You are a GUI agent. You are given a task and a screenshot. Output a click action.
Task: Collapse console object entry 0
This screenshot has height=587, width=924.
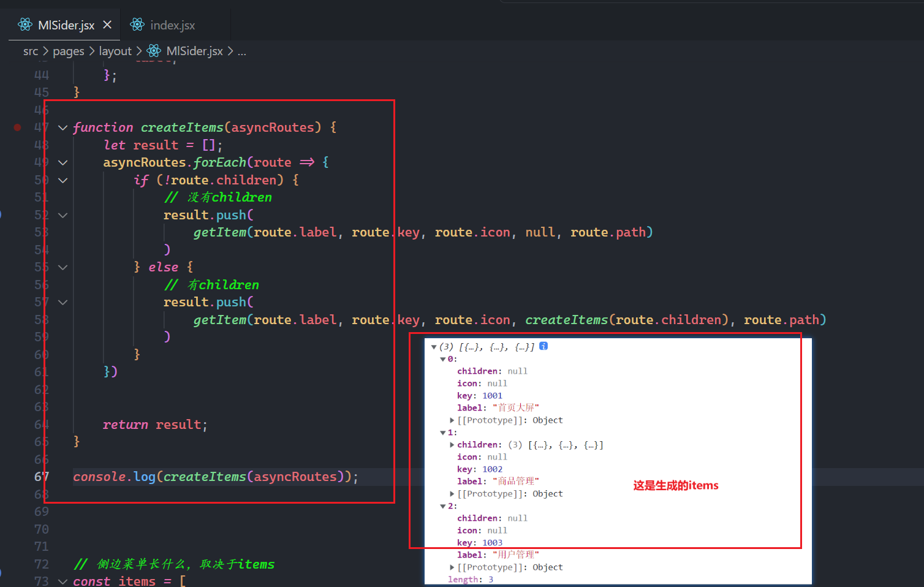click(x=443, y=359)
